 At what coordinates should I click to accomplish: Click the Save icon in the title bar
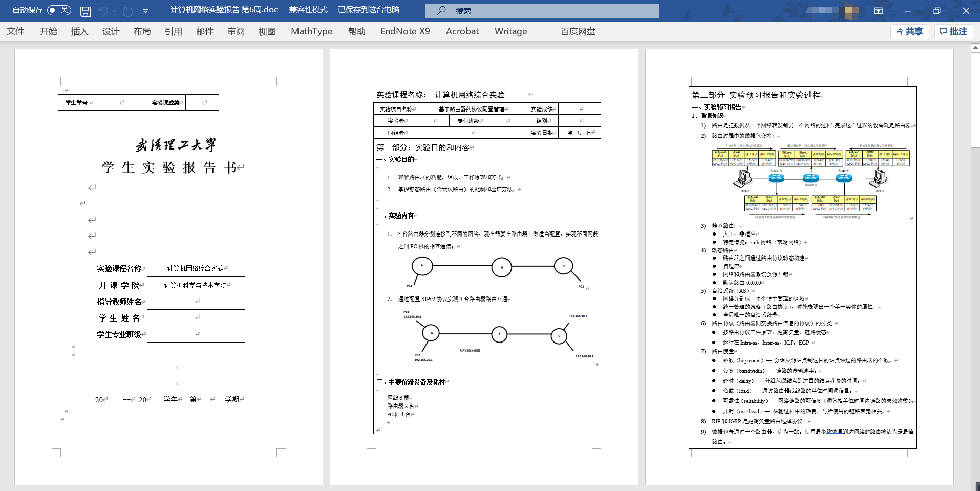(86, 11)
